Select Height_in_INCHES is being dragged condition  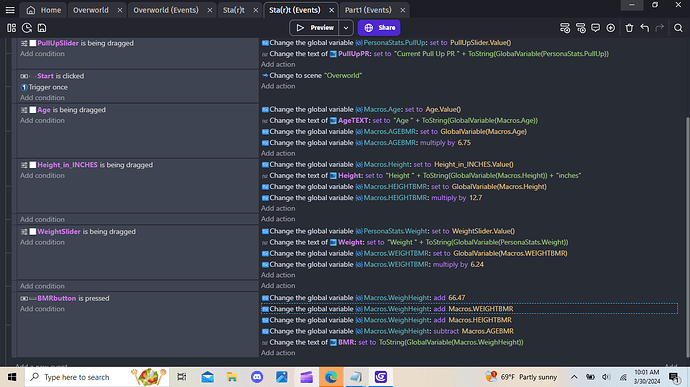(87, 165)
